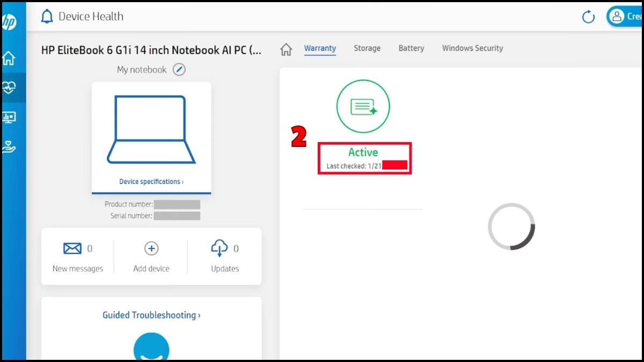Click the laptop illustration thumbnail
This screenshot has height=362, width=644.
pos(151,129)
